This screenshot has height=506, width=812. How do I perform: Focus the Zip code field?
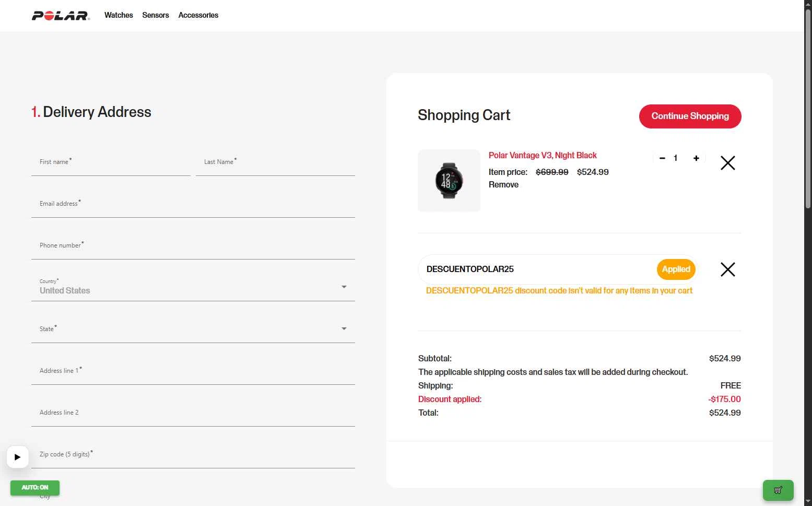(x=193, y=455)
